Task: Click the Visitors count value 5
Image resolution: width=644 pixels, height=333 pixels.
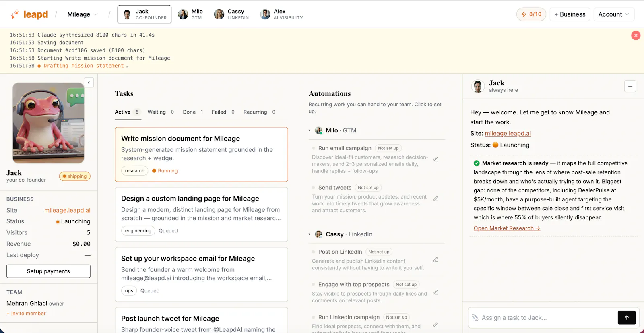Action: click(89, 233)
